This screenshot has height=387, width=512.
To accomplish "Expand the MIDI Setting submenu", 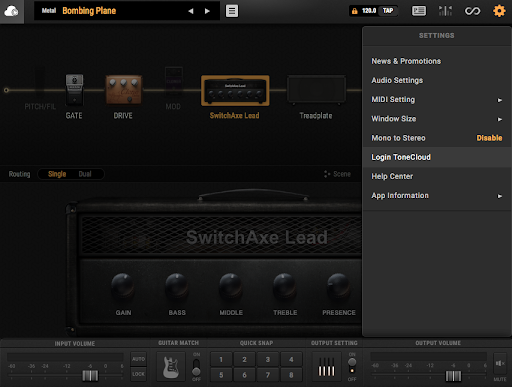I will (437, 100).
